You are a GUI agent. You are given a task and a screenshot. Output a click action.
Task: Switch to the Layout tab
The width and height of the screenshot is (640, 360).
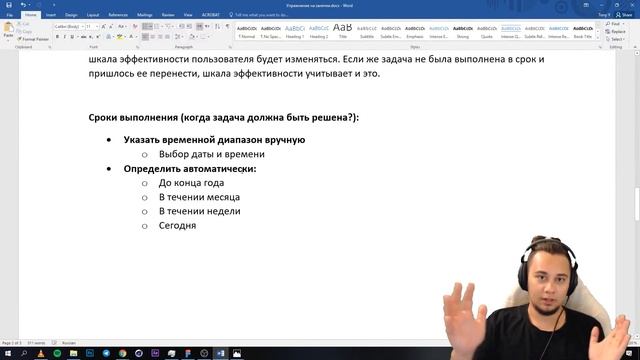(93, 15)
